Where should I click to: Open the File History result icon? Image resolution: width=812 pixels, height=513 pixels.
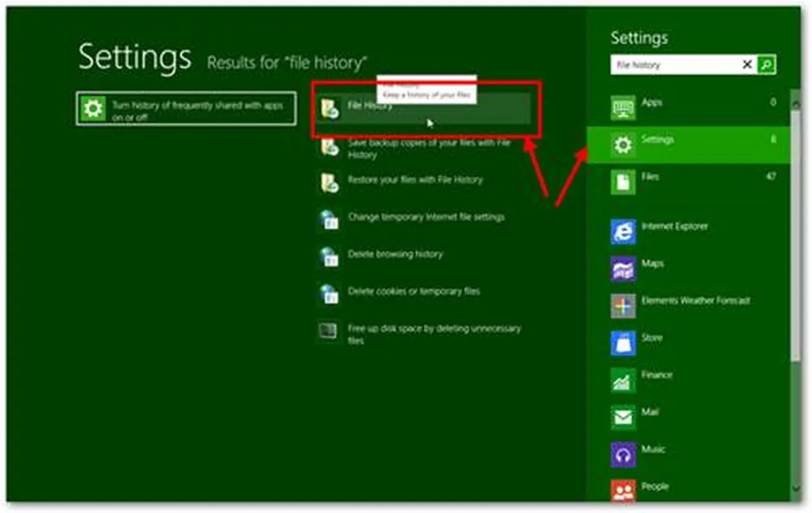(x=329, y=109)
